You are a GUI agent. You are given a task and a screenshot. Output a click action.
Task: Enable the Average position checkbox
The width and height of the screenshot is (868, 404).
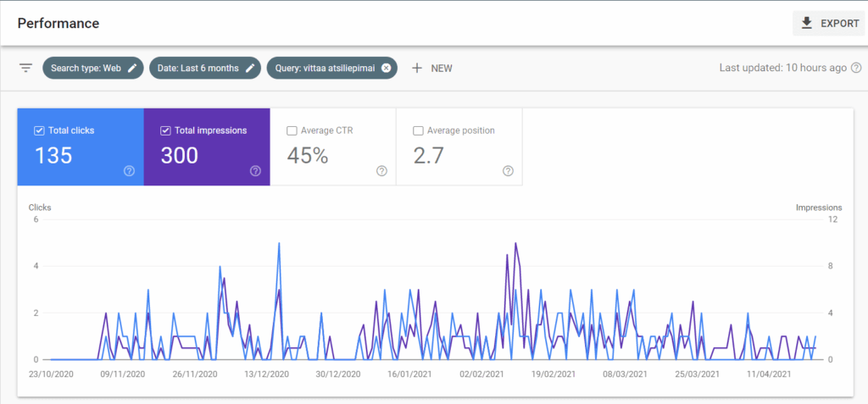(418, 130)
